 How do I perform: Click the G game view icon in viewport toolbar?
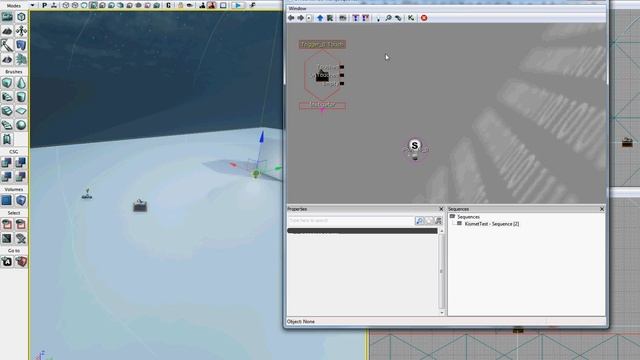168,5
